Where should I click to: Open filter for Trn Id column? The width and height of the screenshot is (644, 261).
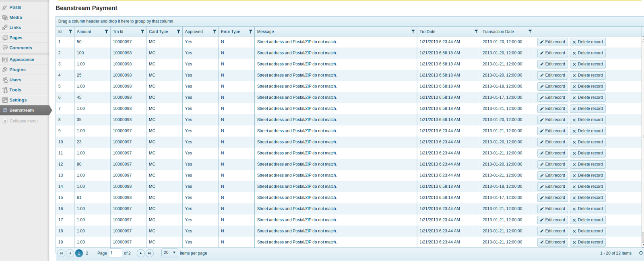click(142, 31)
